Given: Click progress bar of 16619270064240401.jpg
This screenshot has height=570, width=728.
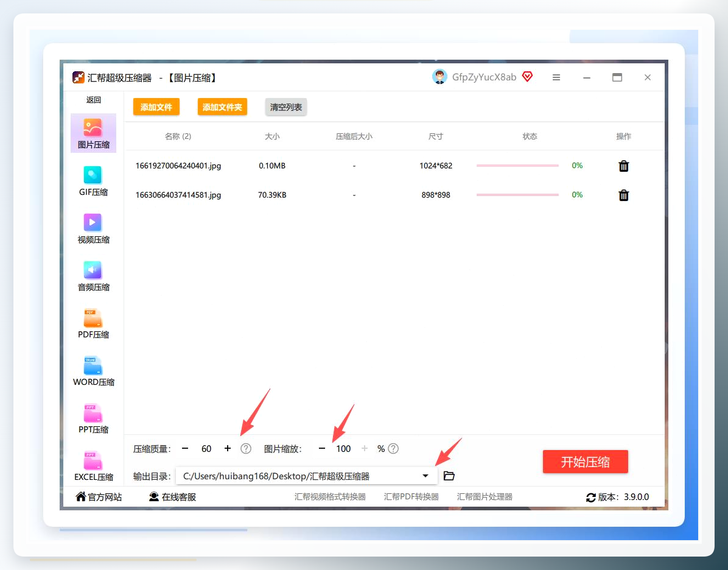Looking at the screenshot, I should tap(517, 166).
